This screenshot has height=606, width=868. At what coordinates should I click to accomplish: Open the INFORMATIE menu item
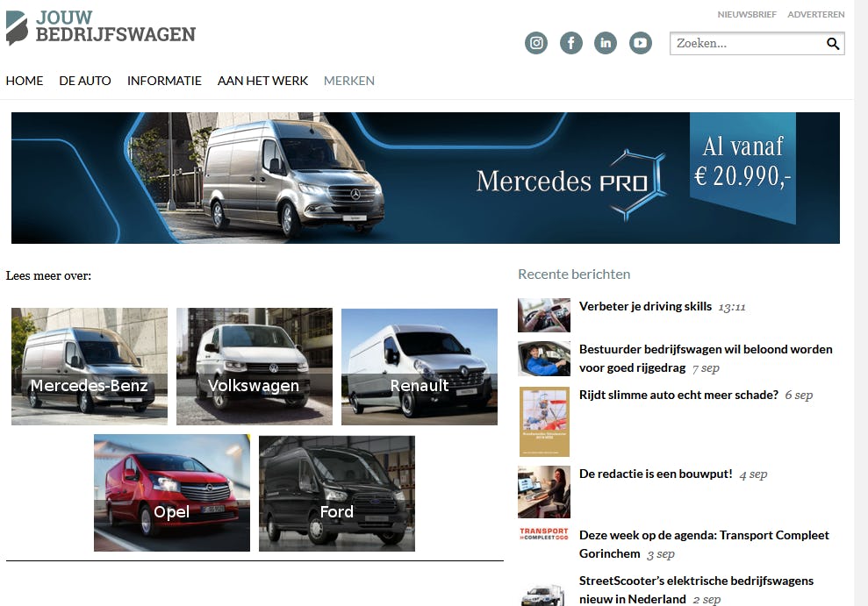(164, 81)
